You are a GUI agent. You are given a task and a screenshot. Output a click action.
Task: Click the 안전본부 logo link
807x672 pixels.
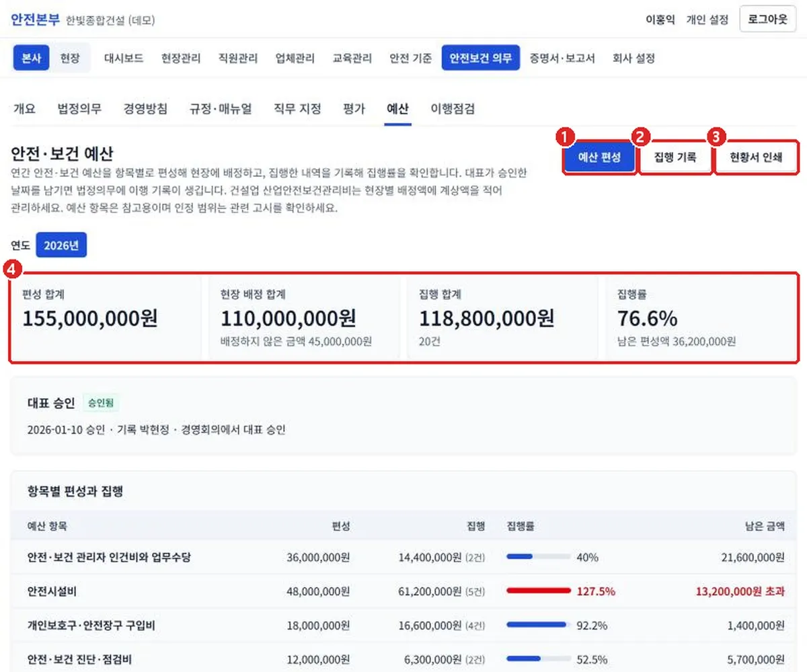coord(35,20)
